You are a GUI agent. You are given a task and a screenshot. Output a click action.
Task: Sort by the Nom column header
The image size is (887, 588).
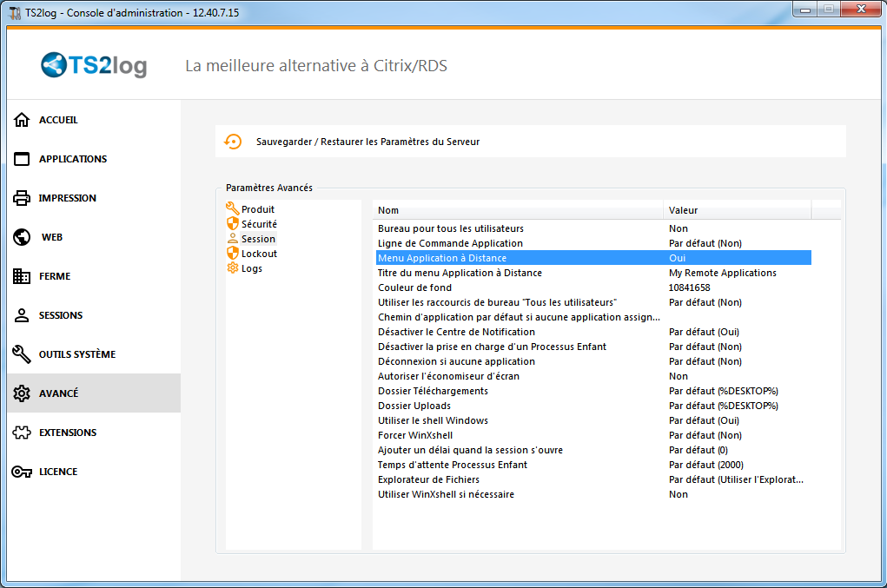pyautogui.click(x=518, y=210)
